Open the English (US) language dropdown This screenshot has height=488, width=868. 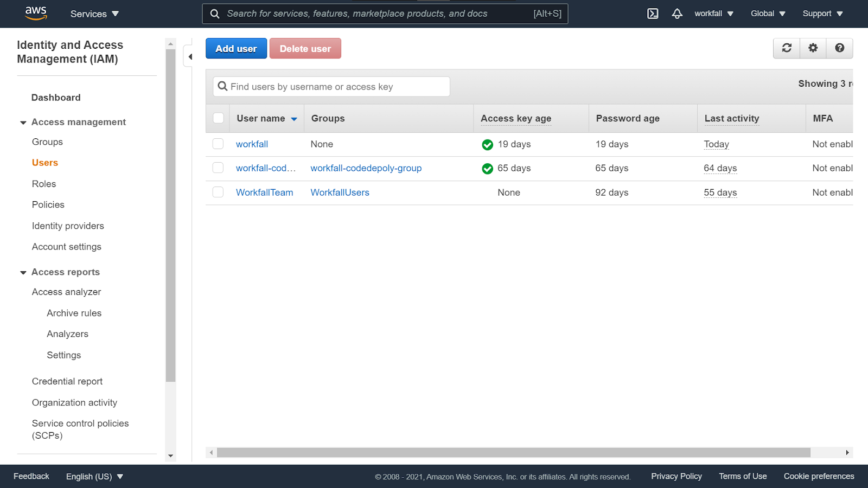[95, 477]
